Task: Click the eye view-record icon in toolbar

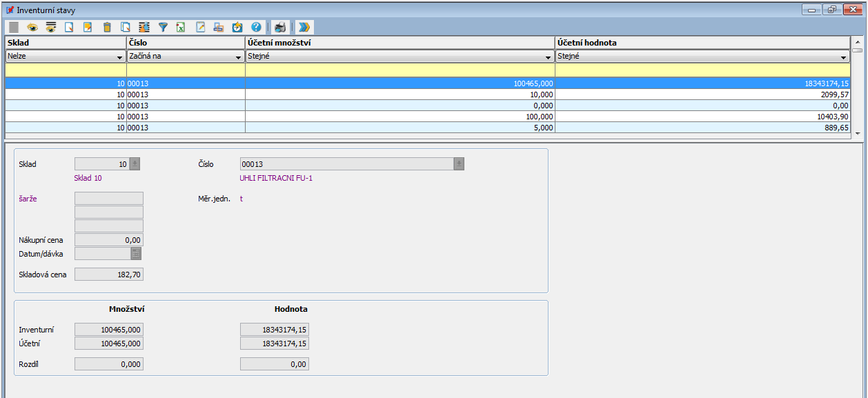Action: (32, 28)
